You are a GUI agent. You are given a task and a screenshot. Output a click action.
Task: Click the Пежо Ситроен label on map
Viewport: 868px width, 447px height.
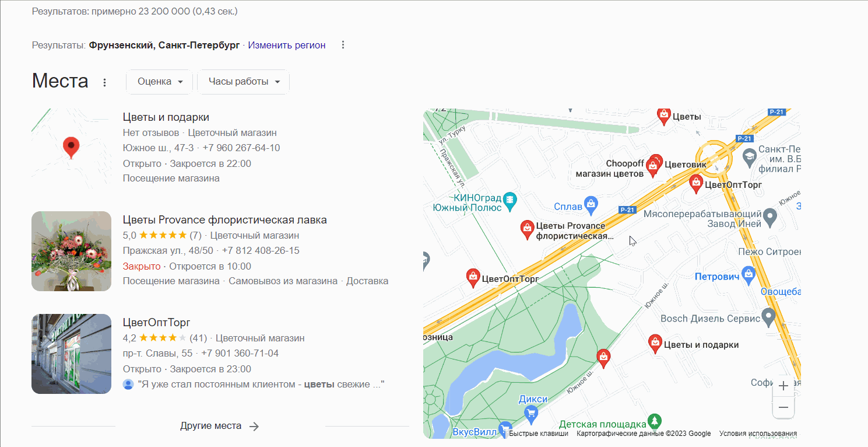point(769,252)
